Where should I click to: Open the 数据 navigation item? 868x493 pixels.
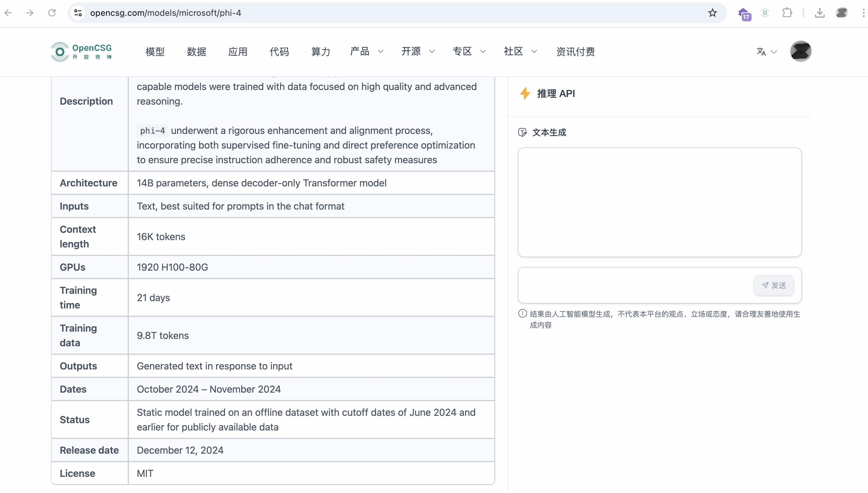click(x=196, y=52)
